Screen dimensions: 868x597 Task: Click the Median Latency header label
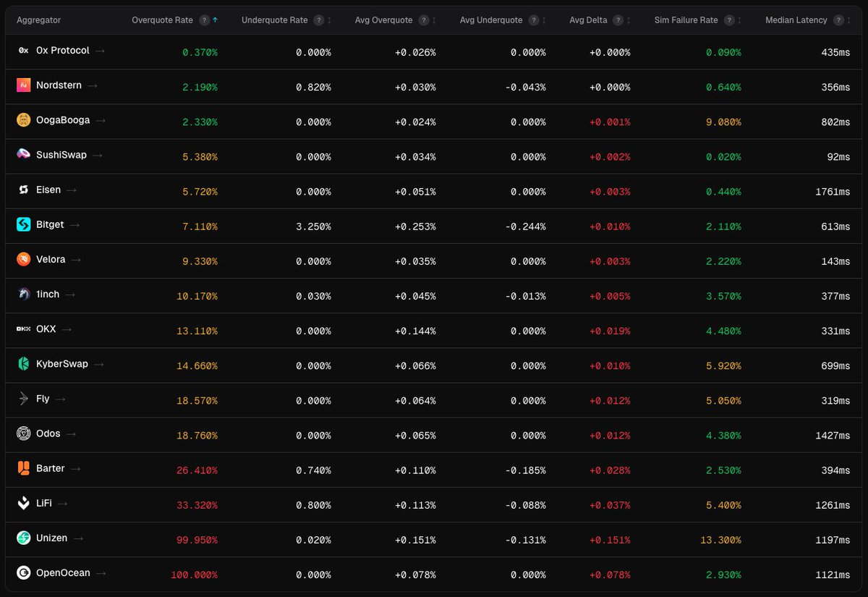click(x=796, y=20)
